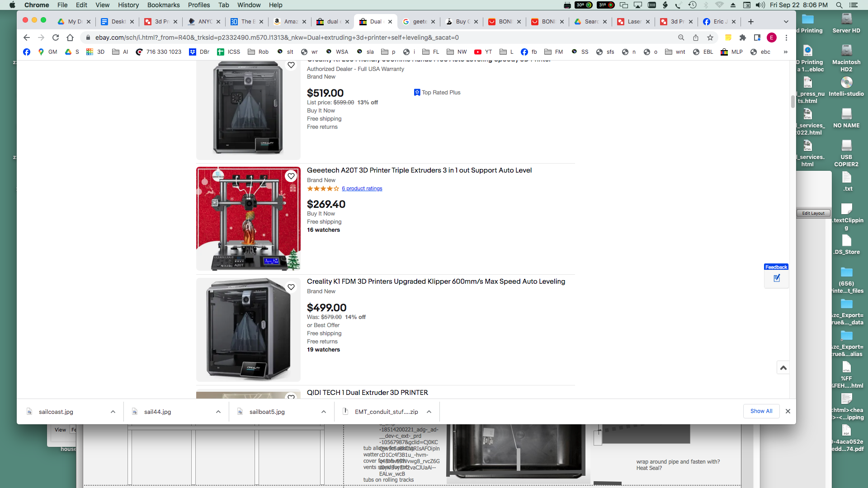The height and width of the screenshot is (488, 868).
Task: Open the 6 product ratings link
Action: click(x=362, y=188)
